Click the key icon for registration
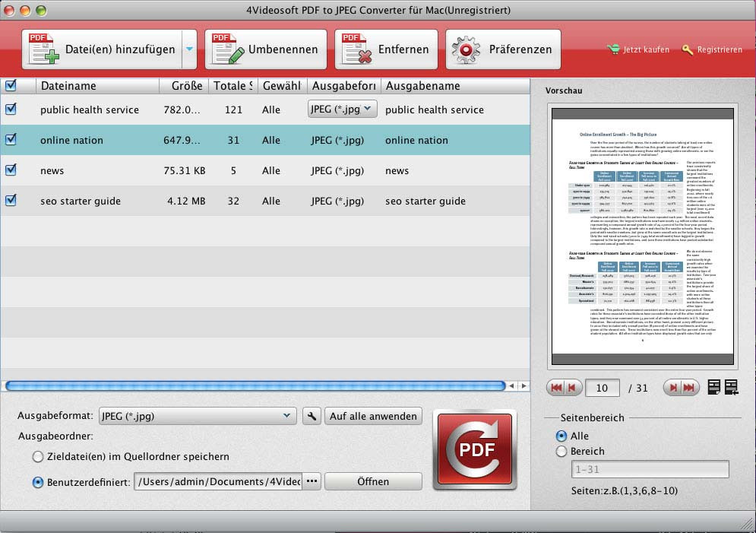 [x=687, y=49]
